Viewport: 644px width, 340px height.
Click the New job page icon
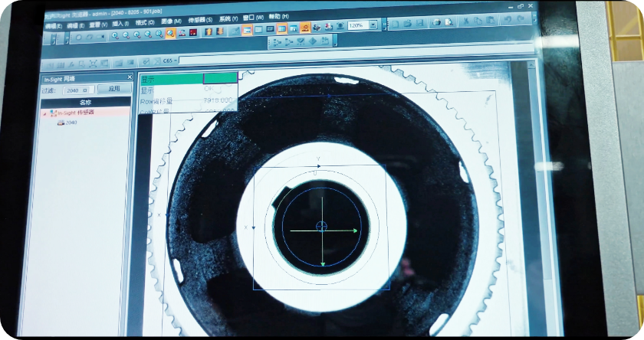pos(395,24)
